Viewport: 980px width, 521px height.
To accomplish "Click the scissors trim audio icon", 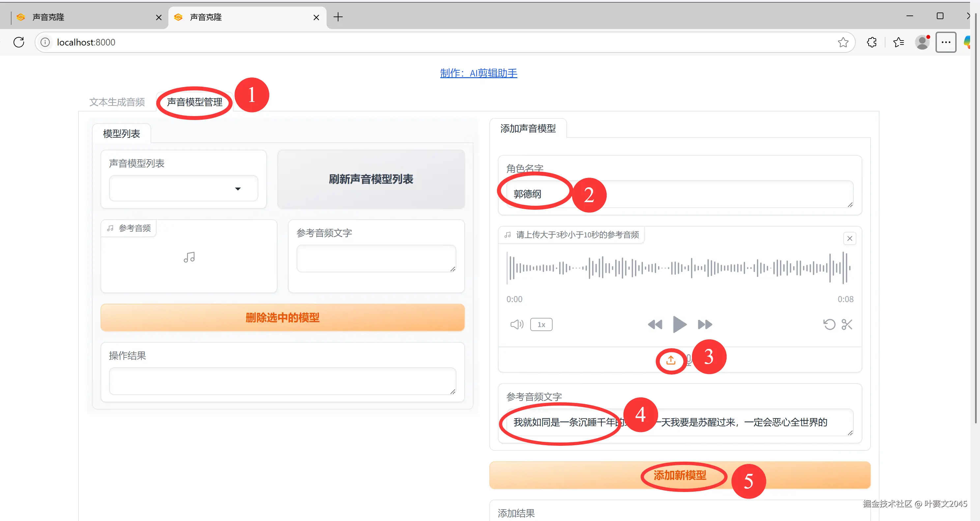I will coord(847,324).
